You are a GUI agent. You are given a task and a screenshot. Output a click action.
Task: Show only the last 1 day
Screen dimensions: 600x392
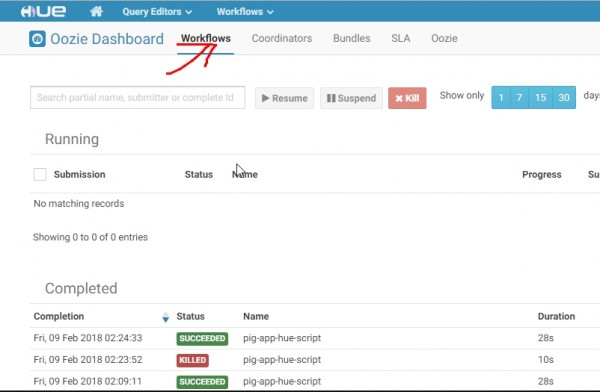click(x=501, y=98)
